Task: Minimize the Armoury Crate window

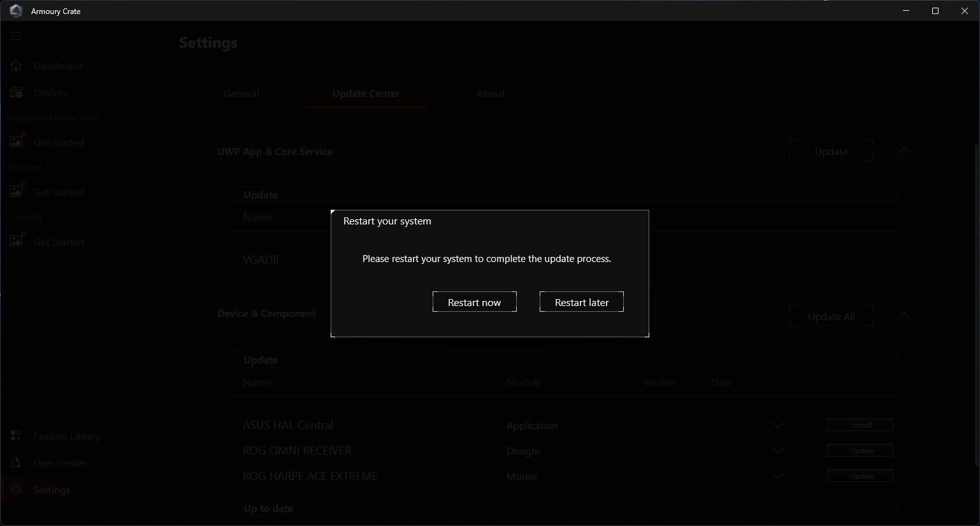Action: 906,11
